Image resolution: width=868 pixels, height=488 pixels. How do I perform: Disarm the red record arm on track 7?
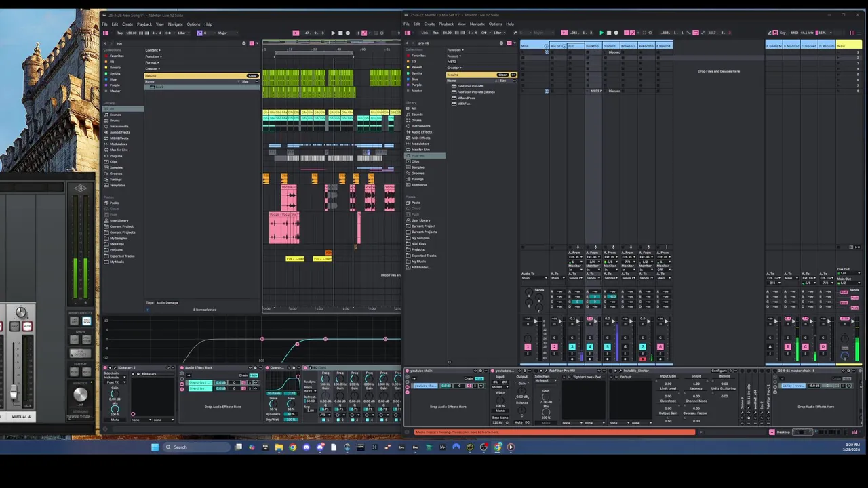[642, 359]
